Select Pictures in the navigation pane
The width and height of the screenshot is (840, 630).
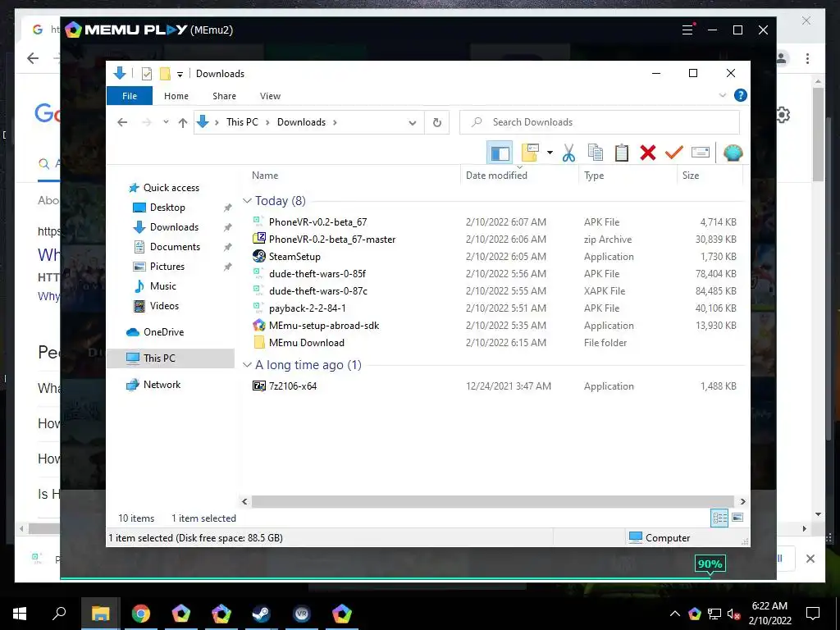click(x=167, y=267)
